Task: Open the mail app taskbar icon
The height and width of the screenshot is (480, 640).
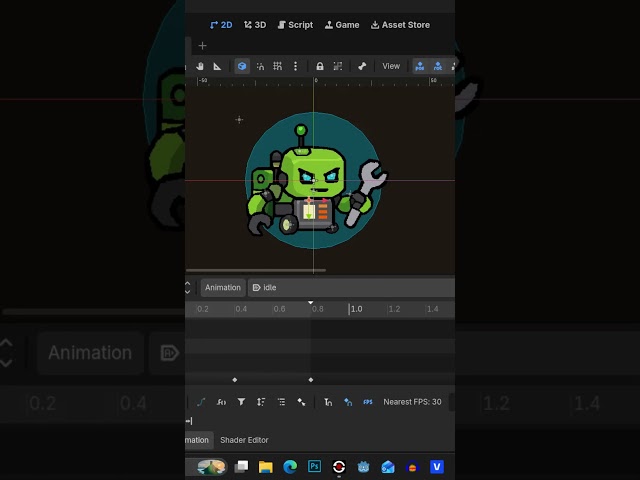Action: [x=388, y=467]
